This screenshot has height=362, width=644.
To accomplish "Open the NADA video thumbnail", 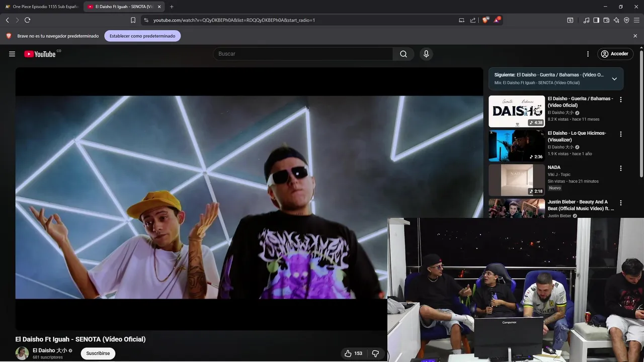I will click(517, 180).
